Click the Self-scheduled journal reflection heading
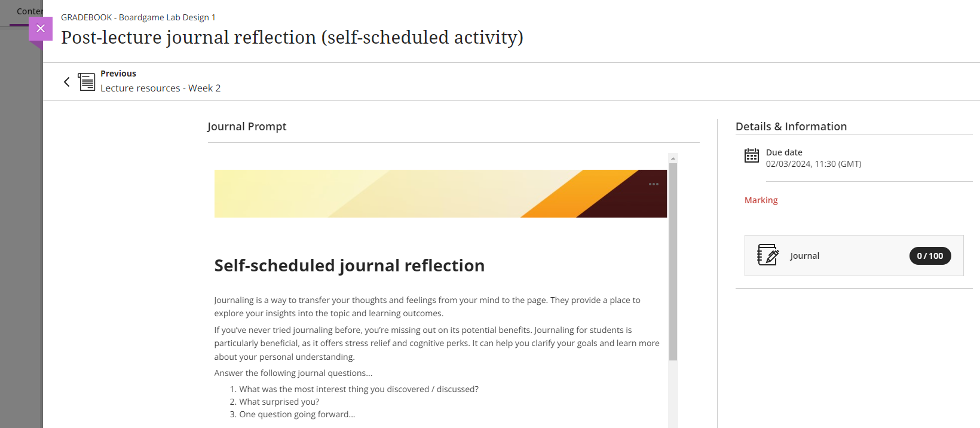The image size is (980, 428). pos(349,265)
